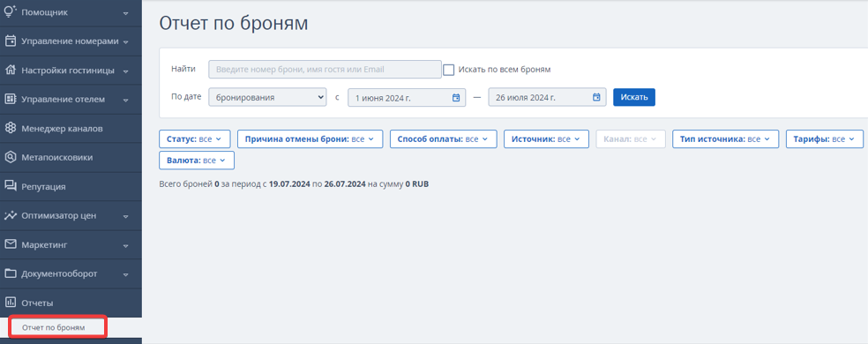Viewport: 868px width, 344px height.
Task: Open the Отчеты menu section
Action: [x=71, y=303]
